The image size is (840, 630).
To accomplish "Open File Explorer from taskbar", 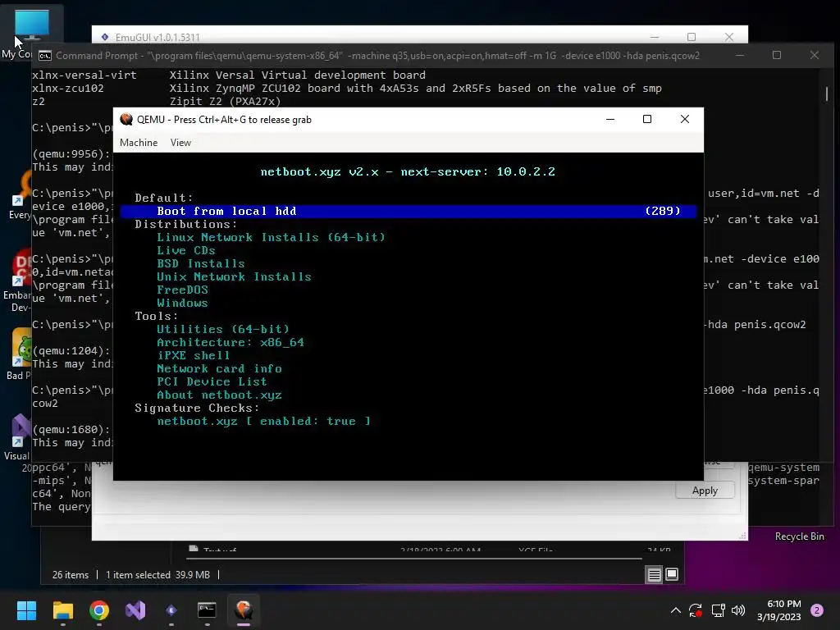I will (x=62, y=610).
